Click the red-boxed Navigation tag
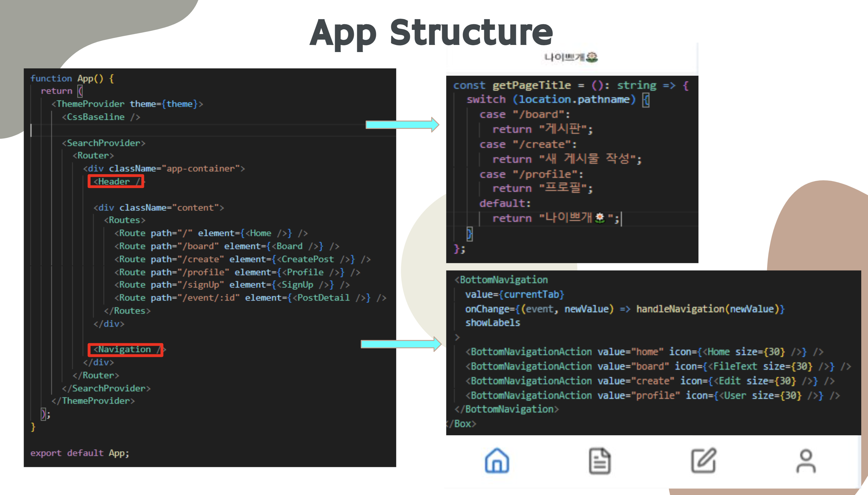Viewport: 868px width, 495px height. 125,350
